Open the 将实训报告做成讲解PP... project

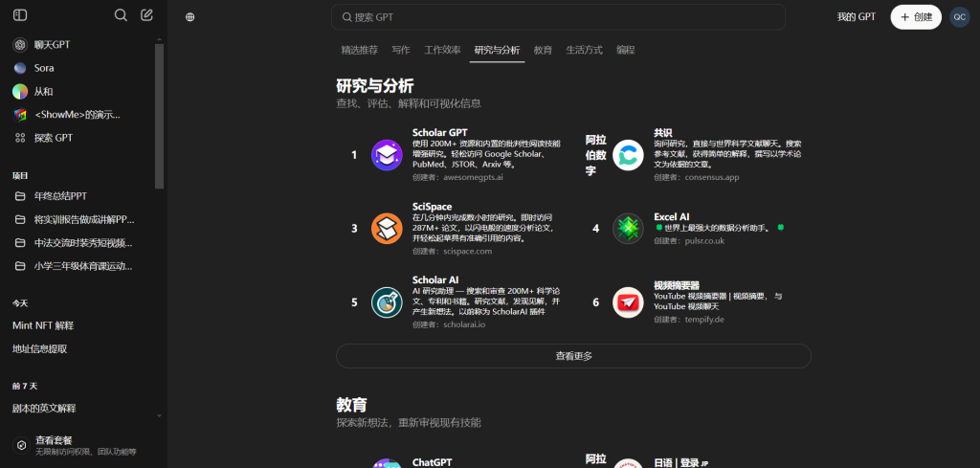tap(82, 219)
